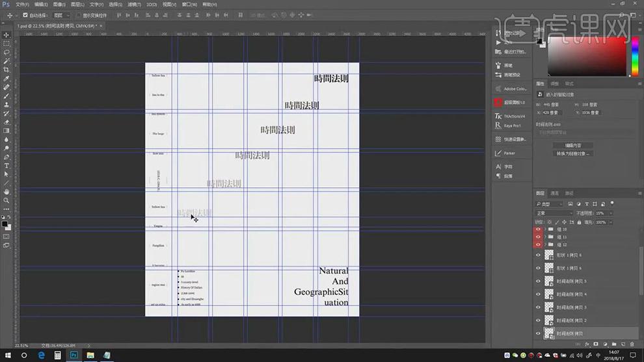Toggle the Auto-Select checkbox
The width and height of the screenshot is (644, 362).
click(x=25, y=15)
